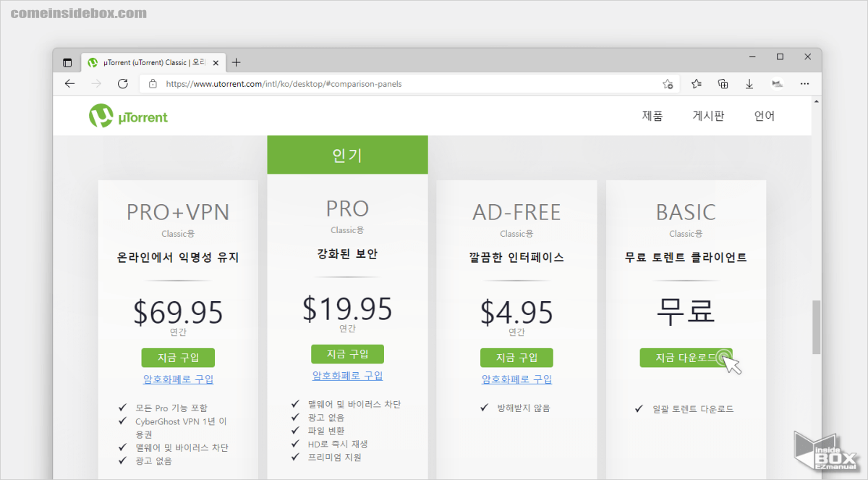Click the page vertical scrollbar thumb

(x=817, y=326)
